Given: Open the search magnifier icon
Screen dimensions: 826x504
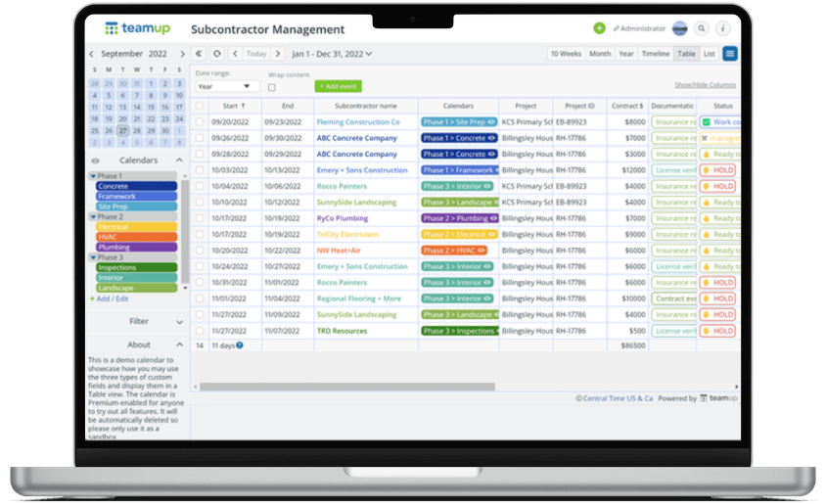Looking at the screenshot, I should pyautogui.click(x=702, y=28).
